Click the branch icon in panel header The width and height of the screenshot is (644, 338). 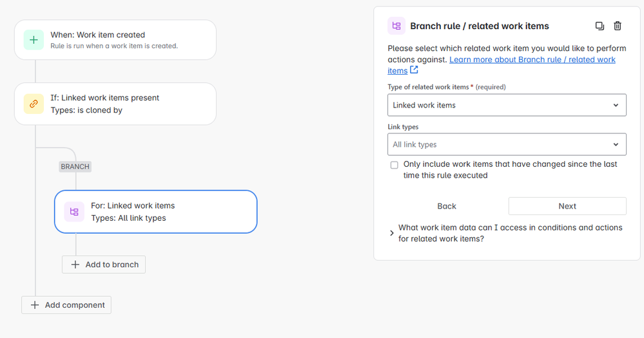[396, 26]
